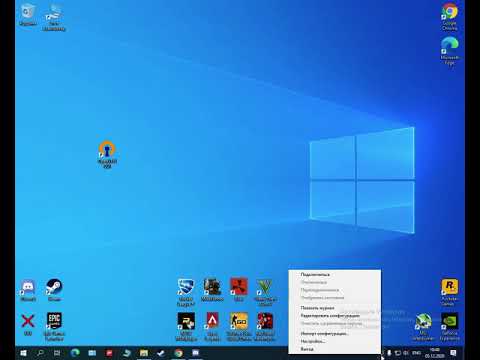Viewport: 480px width, 360px height.
Task: Select the Rocket League desktop shortcut
Action: pos(185,292)
